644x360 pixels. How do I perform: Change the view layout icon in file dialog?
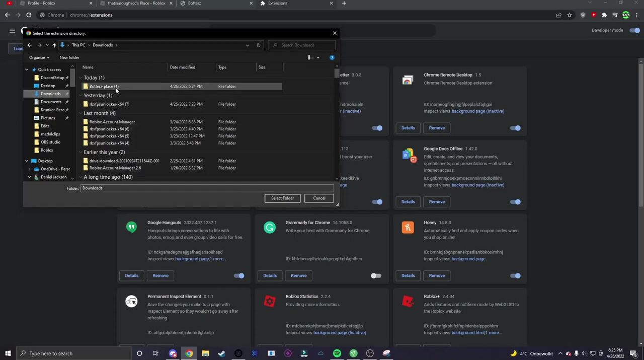tap(311, 57)
